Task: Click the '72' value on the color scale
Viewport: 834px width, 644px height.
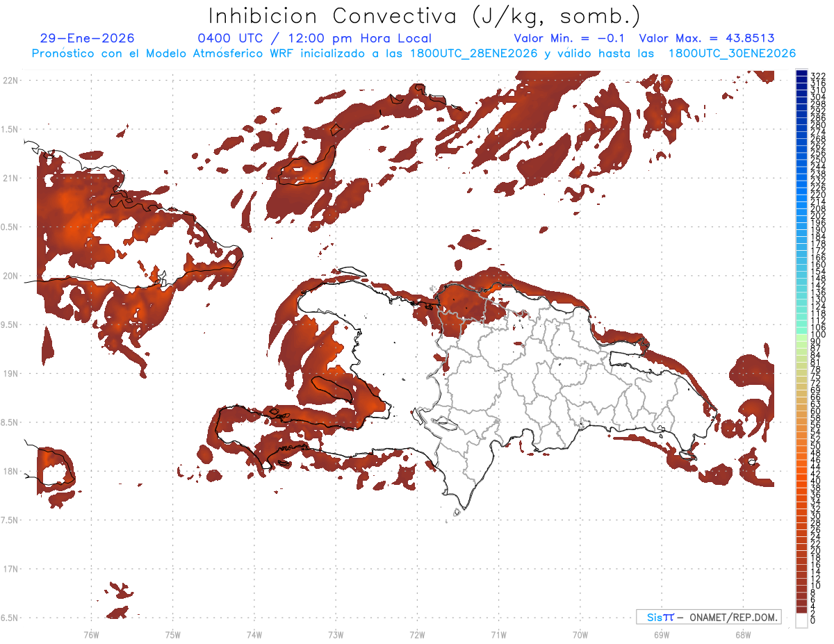Action: coord(816,383)
